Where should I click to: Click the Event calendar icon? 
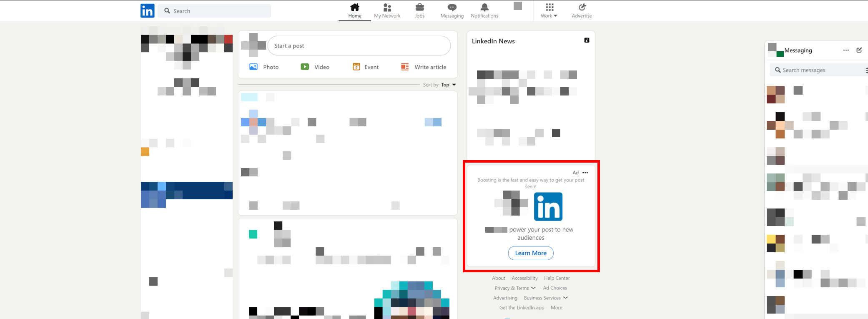pyautogui.click(x=356, y=67)
